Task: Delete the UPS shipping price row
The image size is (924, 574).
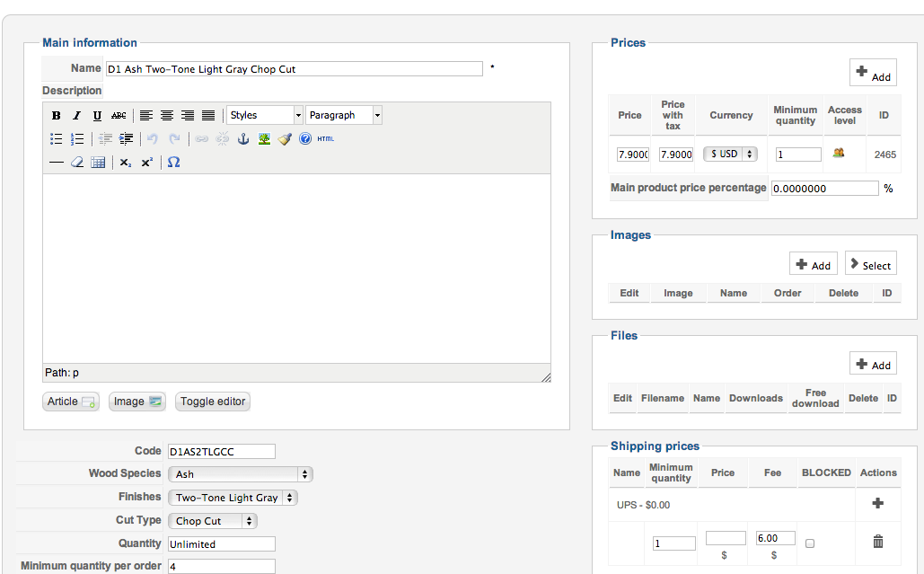Action: (x=878, y=541)
